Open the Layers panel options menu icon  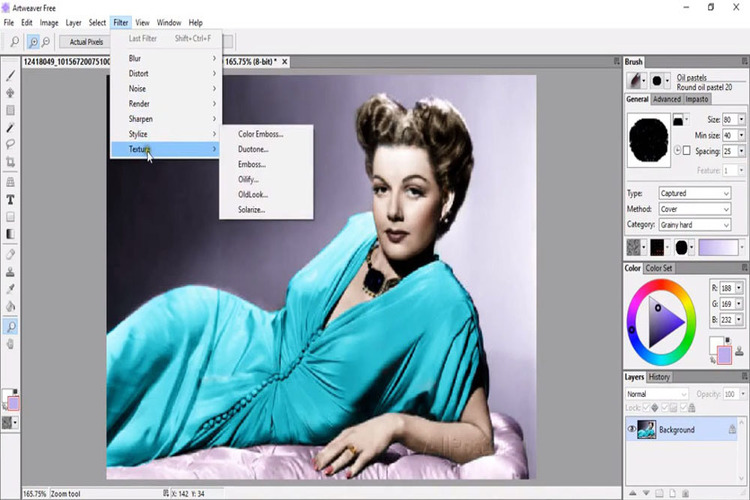coord(744,377)
